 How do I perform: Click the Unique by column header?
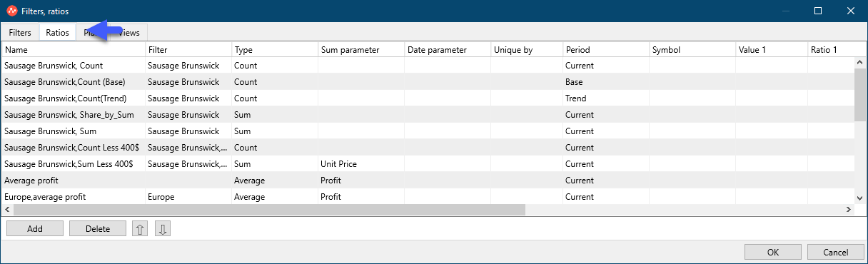[x=527, y=50]
